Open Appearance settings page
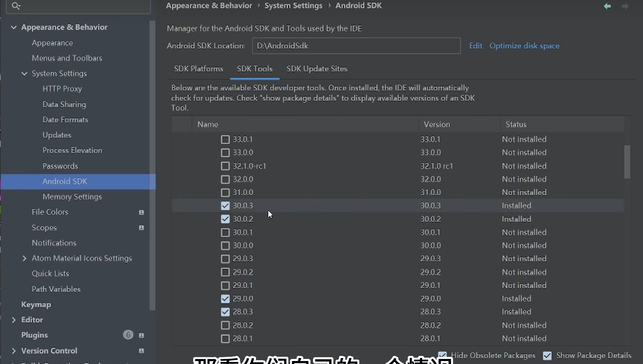This screenshot has height=364, width=643. (x=52, y=43)
